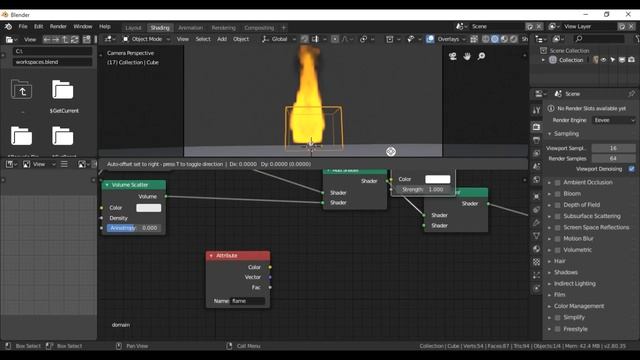The height and width of the screenshot is (360, 640).
Task: Select wireframe viewport shading icon
Action: [x=486, y=39]
